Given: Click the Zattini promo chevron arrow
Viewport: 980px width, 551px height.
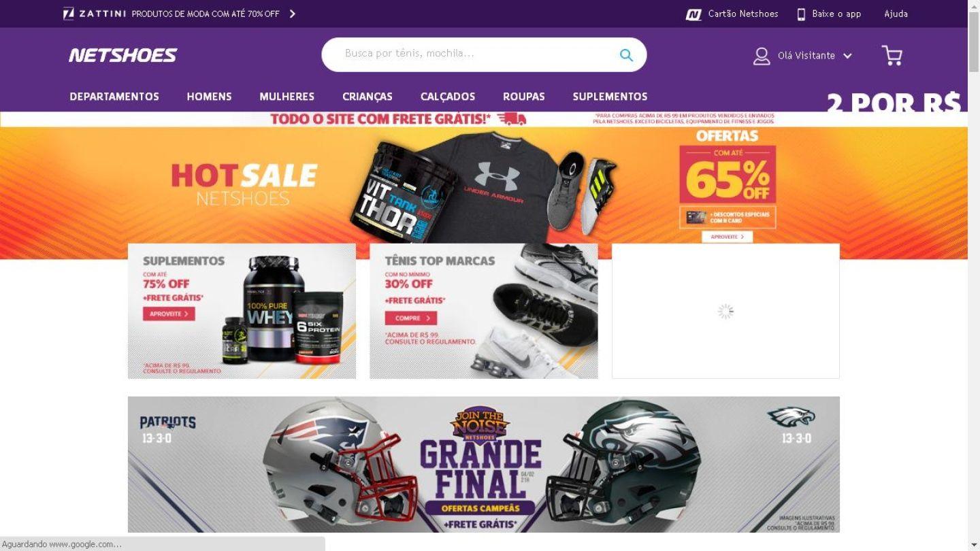Looking at the screenshot, I should pyautogui.click(x=293, y=14).
